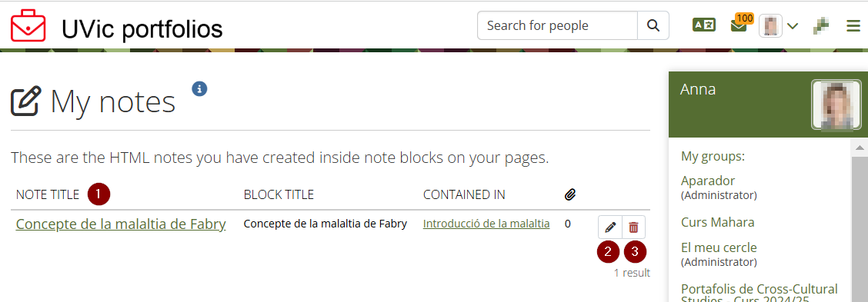Click Anna's profile picture in sidebar
The image size is (868, 302).
[x=836, y=105]
